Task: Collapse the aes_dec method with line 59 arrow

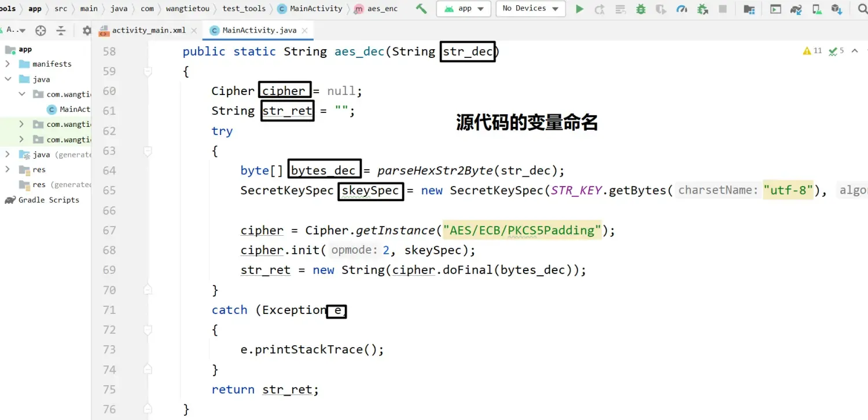Action: point(148,71)
